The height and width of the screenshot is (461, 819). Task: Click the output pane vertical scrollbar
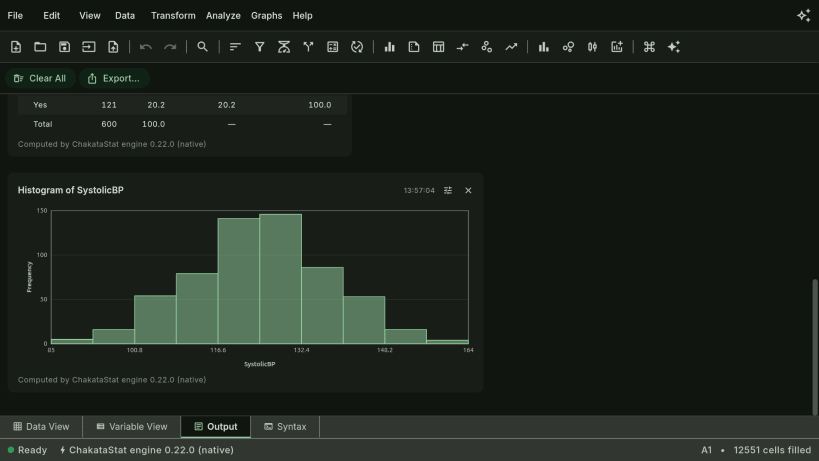tap(815, 347)
